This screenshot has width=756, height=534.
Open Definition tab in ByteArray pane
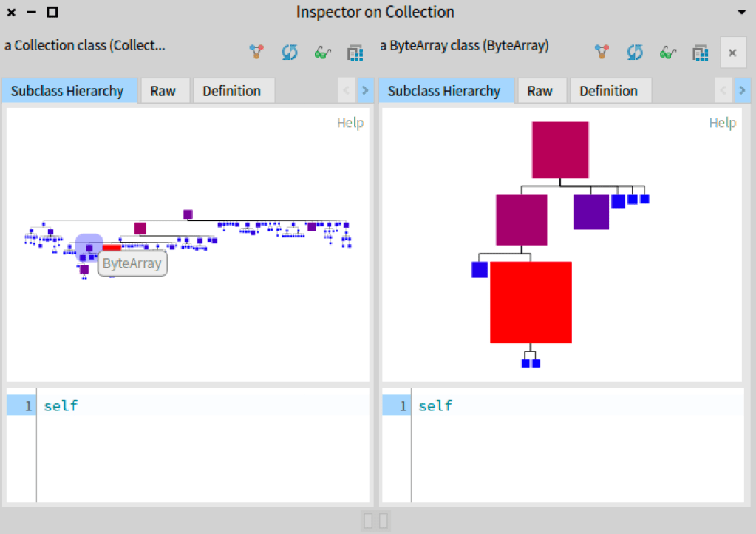click(x=608, y=91)
